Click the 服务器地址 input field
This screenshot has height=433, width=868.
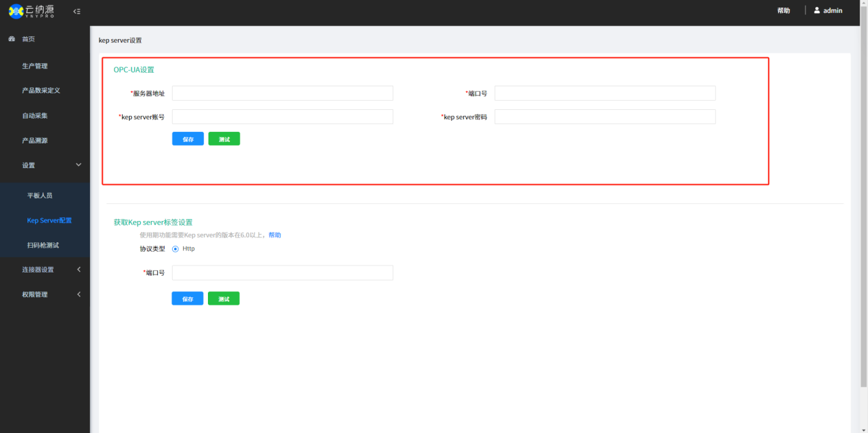point(282,93)
